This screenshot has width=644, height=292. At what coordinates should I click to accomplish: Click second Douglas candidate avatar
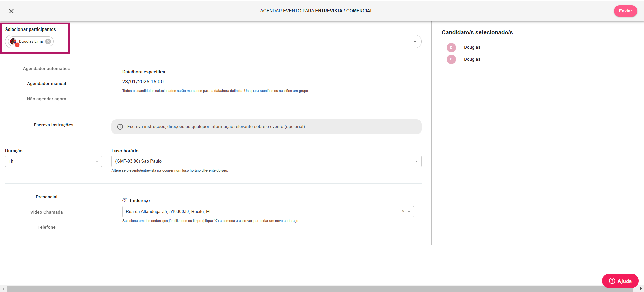tap(451, 59)
